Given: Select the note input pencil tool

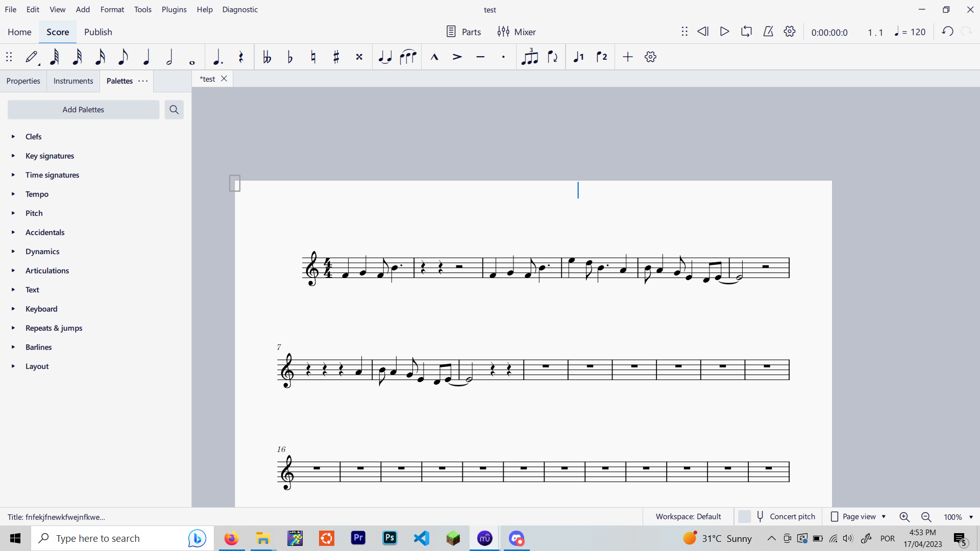Looking at the screenshot, I should 32,57.
